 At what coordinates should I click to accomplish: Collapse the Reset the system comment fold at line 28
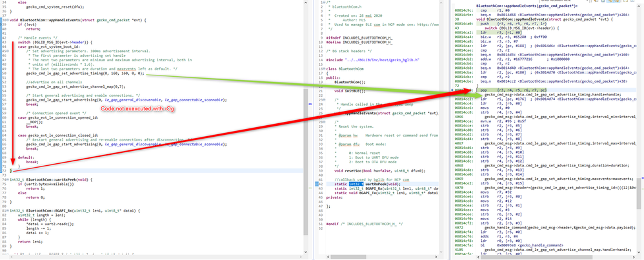tap(323, 122)
